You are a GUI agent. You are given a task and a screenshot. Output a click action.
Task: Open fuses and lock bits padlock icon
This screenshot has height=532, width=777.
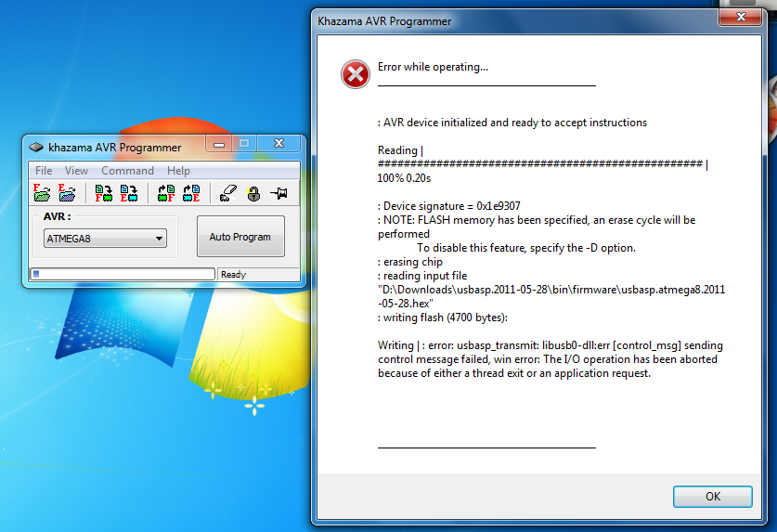[x=253, y=193]
